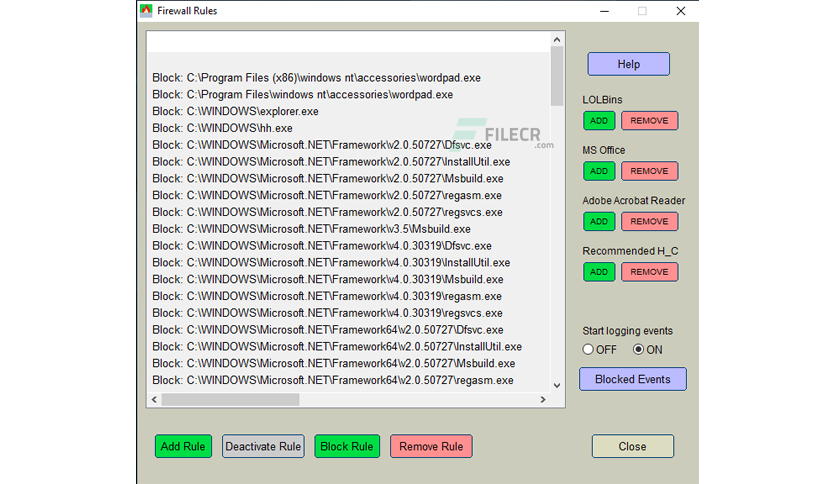
Task: Add LOLBins rules with the ADD button
Action: (x=599, y=120)
